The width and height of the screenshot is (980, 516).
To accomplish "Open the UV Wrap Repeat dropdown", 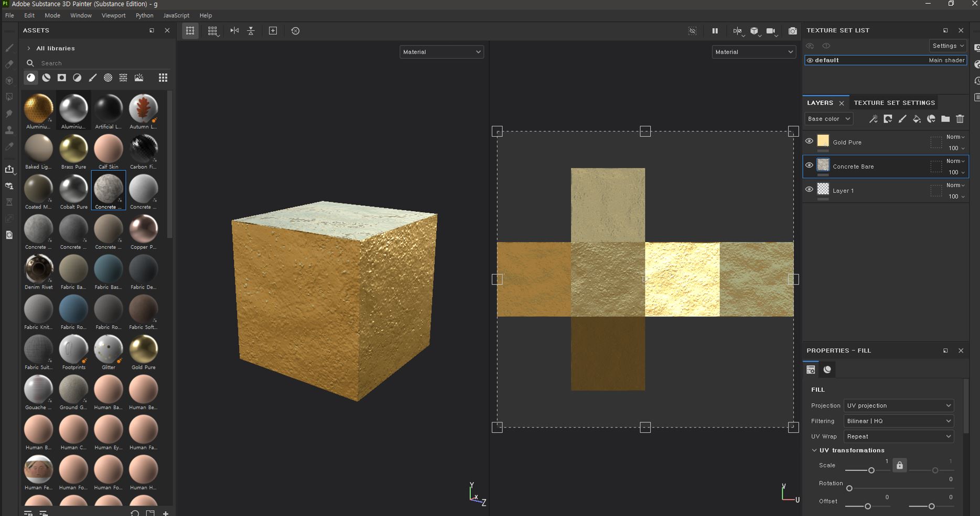I will click(899, 436).
